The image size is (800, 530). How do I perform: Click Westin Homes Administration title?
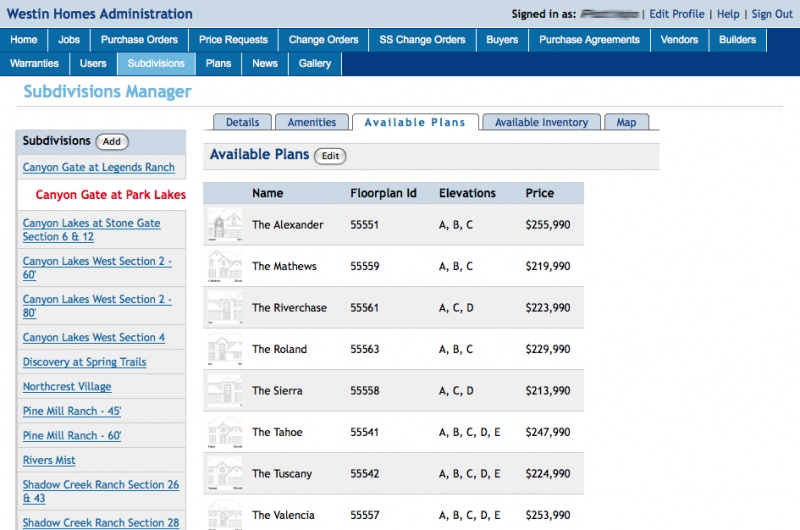coord(99,14)
